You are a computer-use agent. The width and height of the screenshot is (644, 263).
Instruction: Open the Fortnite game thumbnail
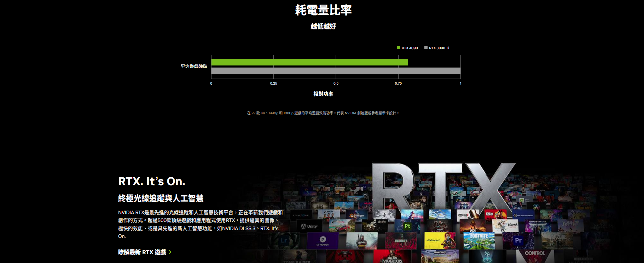click(x=479, y=241)
